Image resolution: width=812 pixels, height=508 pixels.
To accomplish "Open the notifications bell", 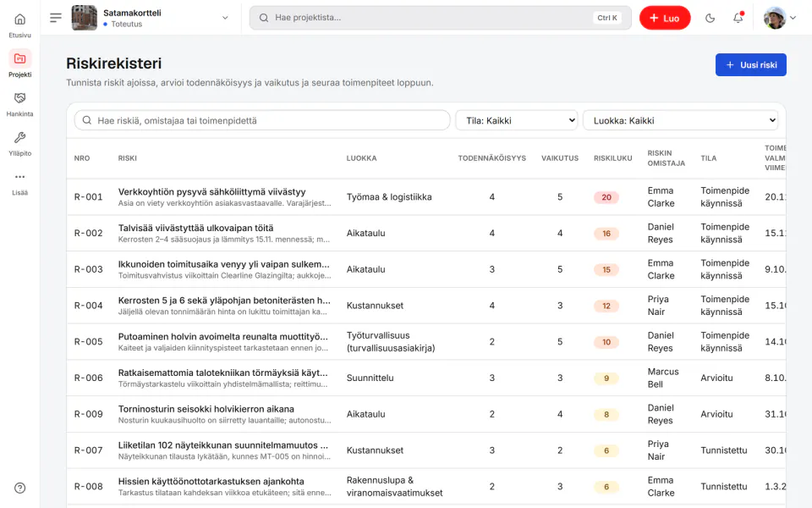I will tap(738, 18).
